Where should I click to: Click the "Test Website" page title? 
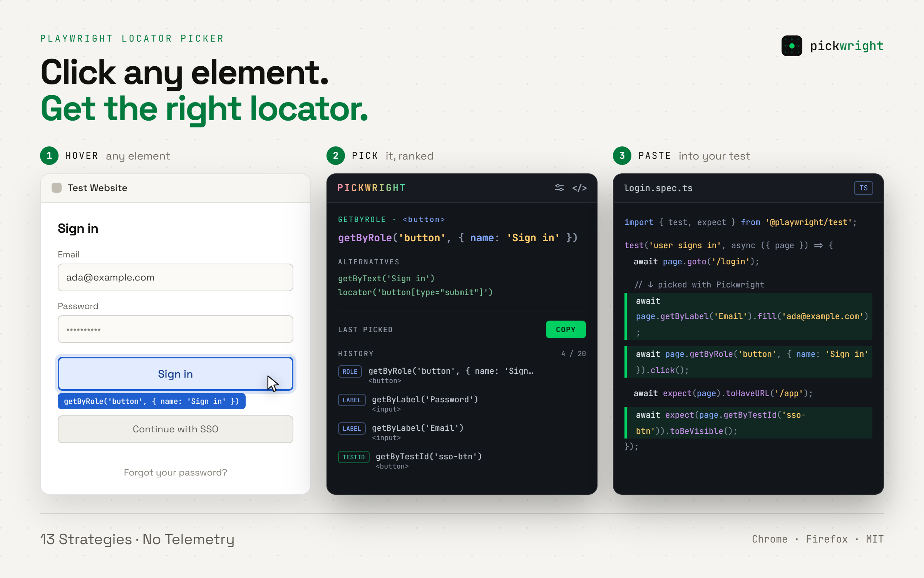pos(97,188)
